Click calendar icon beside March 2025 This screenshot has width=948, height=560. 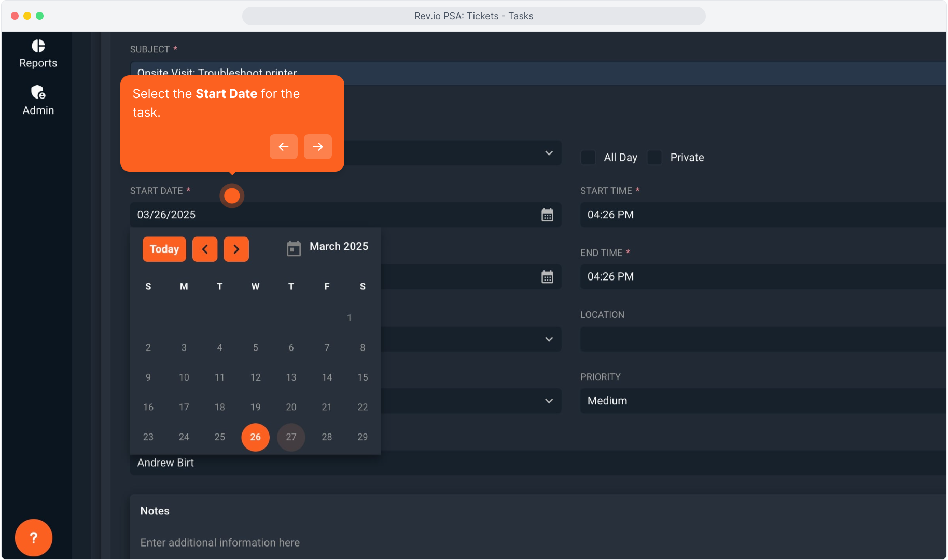coord(294,248)
